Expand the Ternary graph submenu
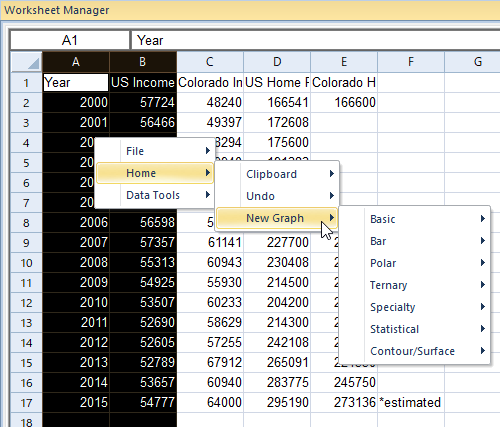The image size is (500, 427). pos(414,285)
